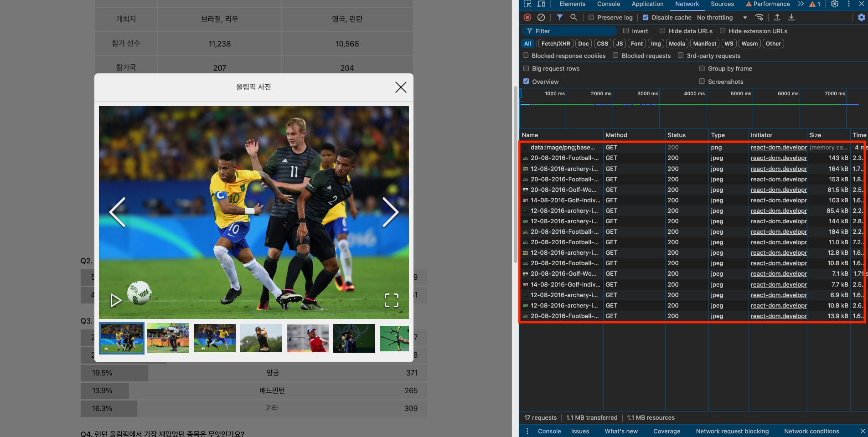The image size is (868, 437).
Task: Expand more DevTools tabs chevron
Action: (801, 4)
